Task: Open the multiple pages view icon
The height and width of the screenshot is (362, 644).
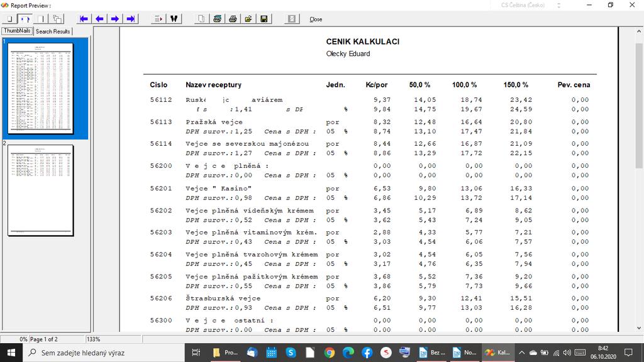Action: (x=57, y=19)
